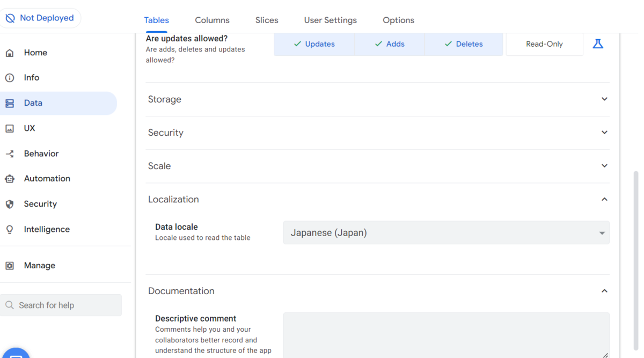This screenshot has height=358, width=644.
Task: Open the Automation robot icon
Action: tap(10, 179)
